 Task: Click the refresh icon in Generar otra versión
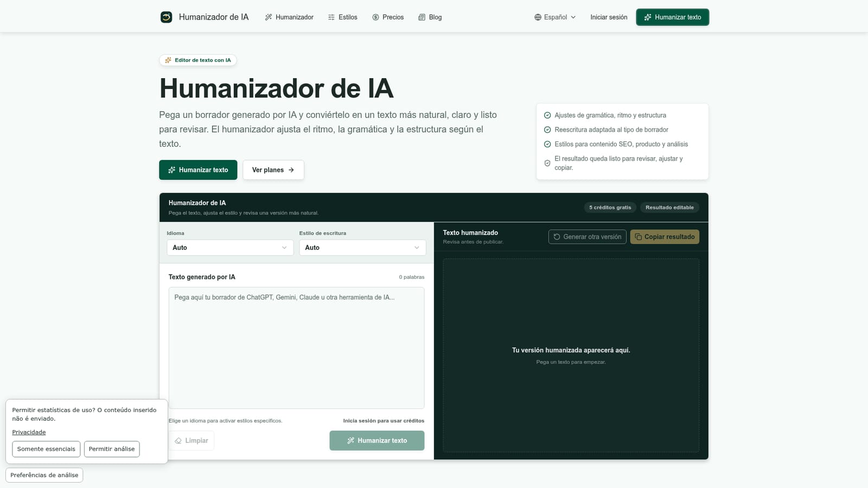click(557, 237)
